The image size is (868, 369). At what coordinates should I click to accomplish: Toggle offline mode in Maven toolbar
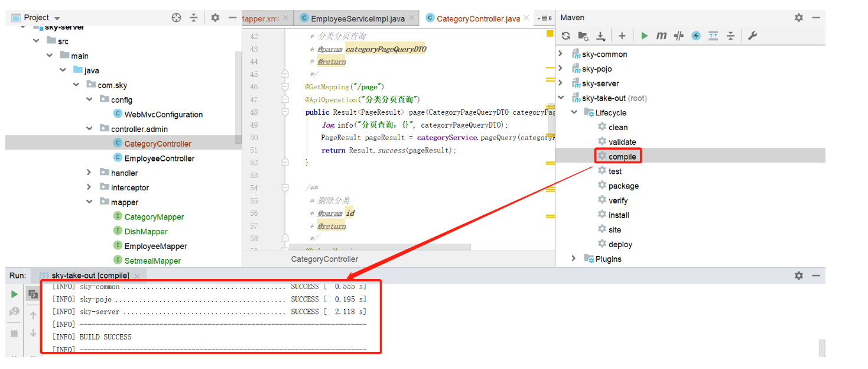click(x=678, y=36)
